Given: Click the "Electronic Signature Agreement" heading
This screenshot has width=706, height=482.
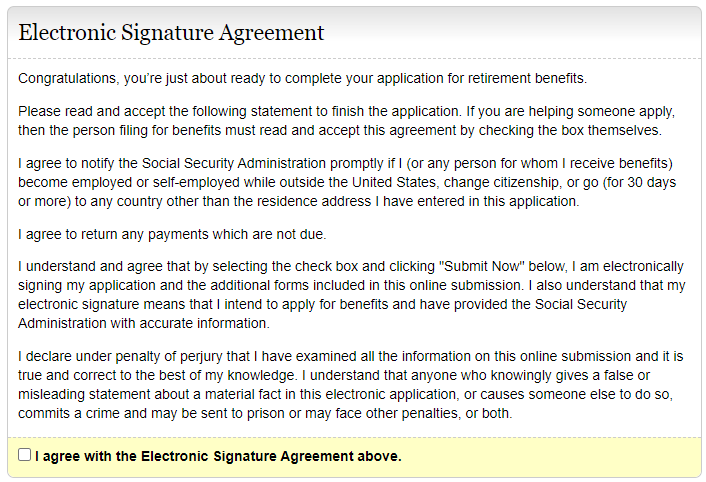Looking at the screenshot, I should tap(171, 32).
